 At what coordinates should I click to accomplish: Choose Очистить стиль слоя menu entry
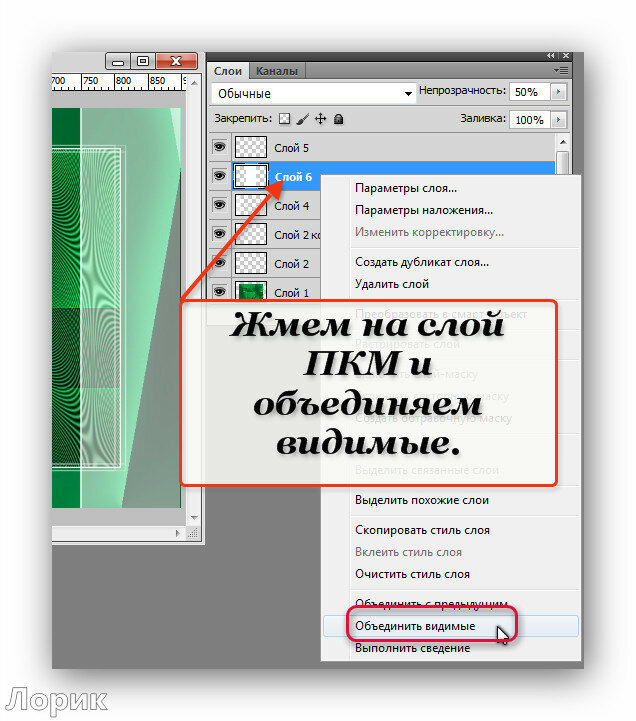412,574
